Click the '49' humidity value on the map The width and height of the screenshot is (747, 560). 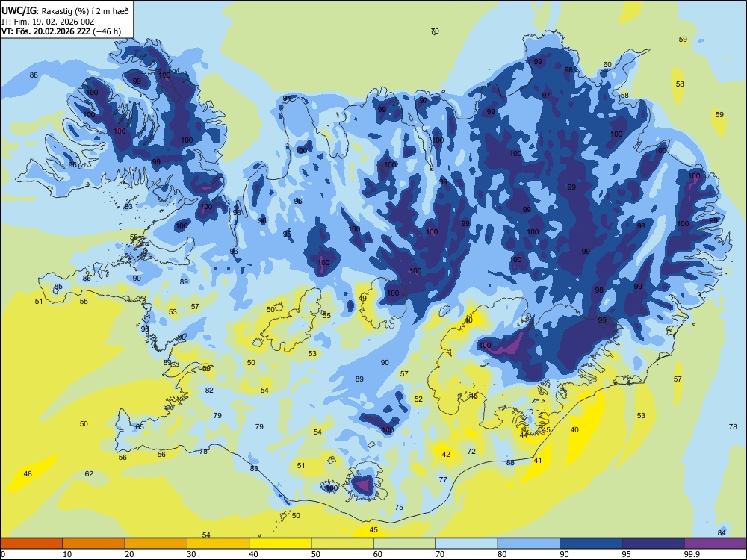362,299
